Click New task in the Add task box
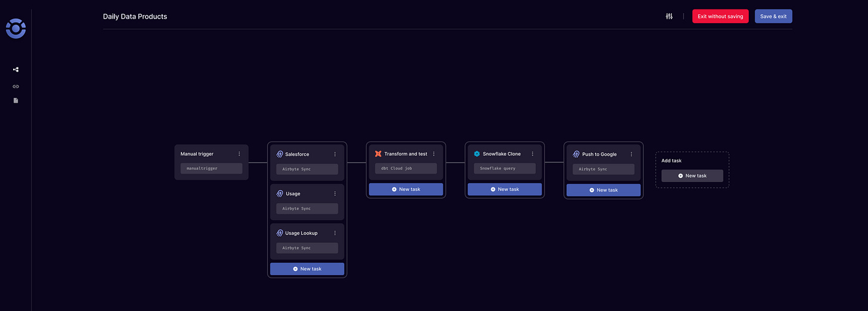This screenshot has height=311, width=868. [x=692, y=175]
